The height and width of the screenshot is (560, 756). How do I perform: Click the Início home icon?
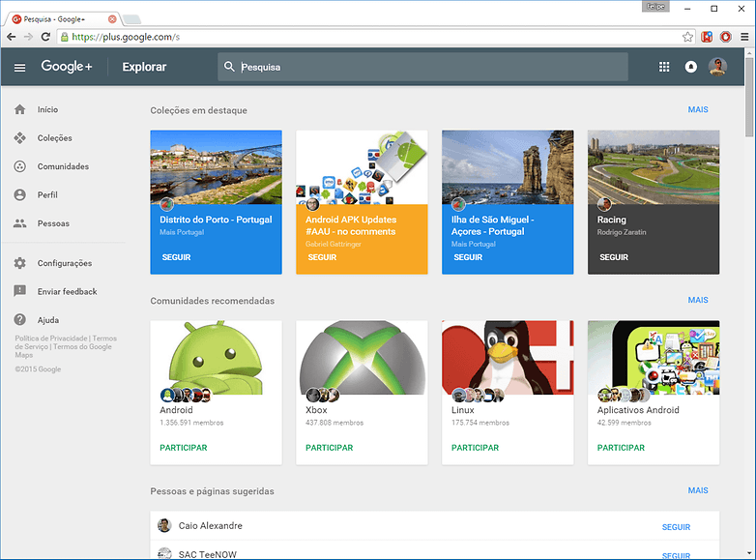(x=19, y=109)
